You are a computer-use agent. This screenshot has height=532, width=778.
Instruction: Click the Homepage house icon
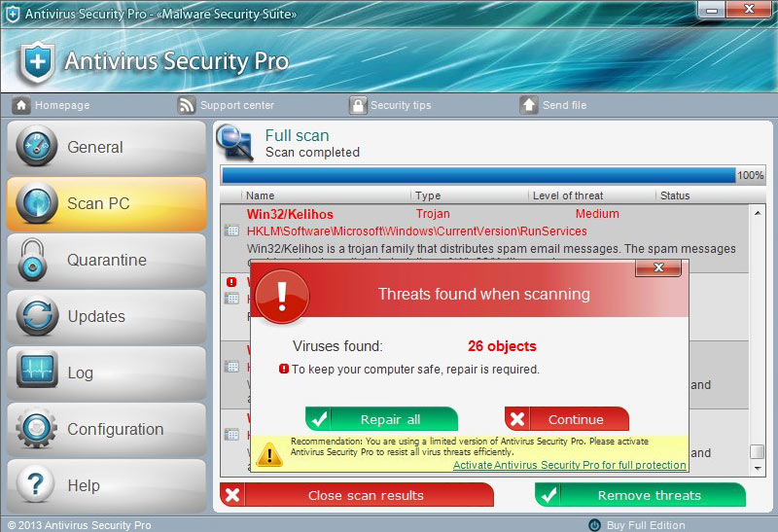[x=20, y=105]
